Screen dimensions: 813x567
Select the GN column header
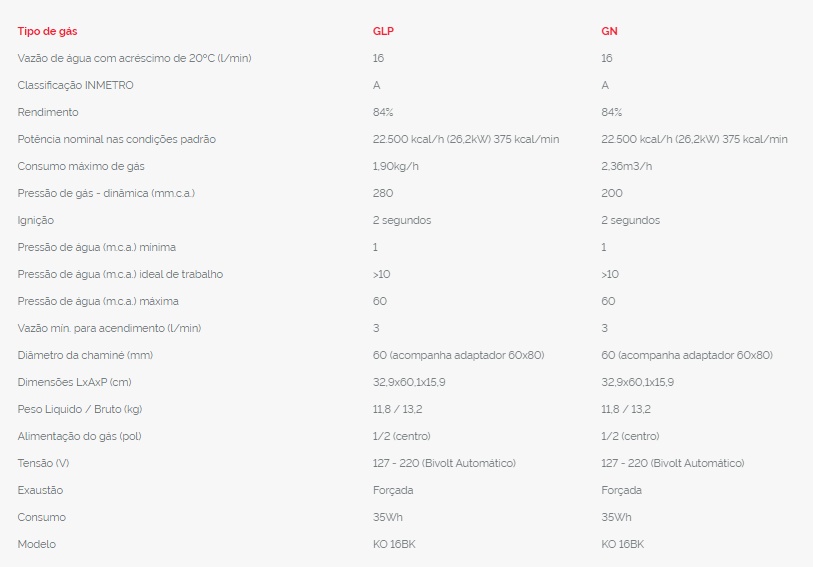[609, 31]
